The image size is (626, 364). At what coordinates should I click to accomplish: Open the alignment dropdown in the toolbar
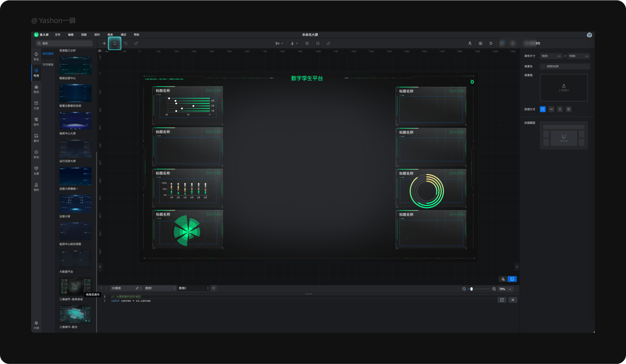click(279, 43)
